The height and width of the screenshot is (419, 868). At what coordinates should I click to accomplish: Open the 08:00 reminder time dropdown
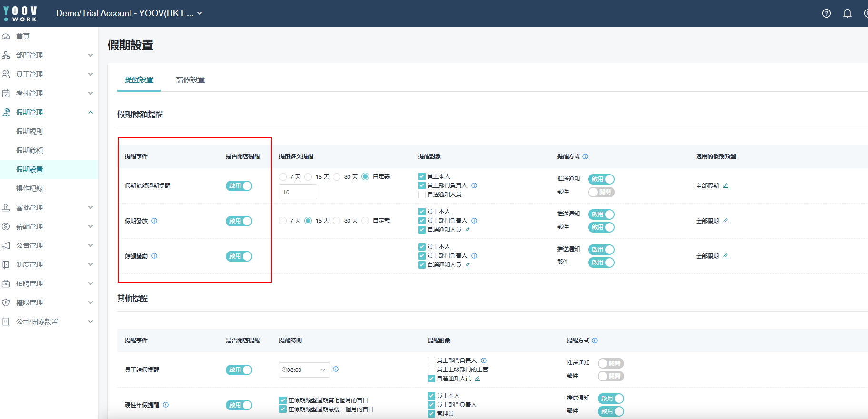point(305,370)
